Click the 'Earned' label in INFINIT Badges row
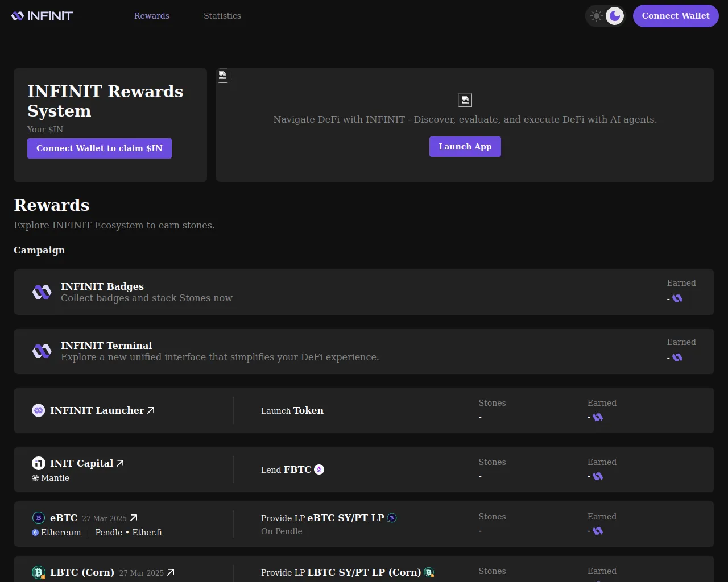This screenshot has height=582, width=728. click(681, 283)
